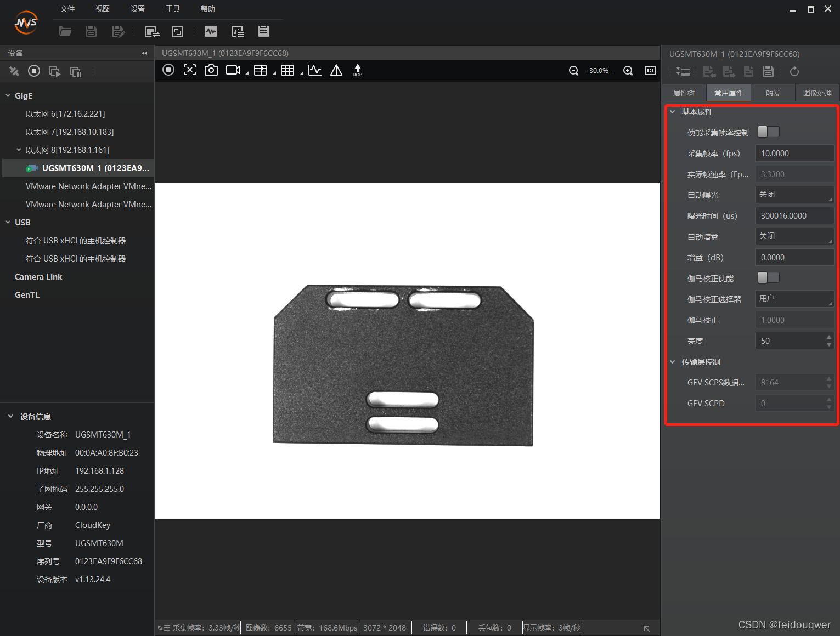Image resolution: width=840 pixels, height=636 pixels.
Task: Click the grid overlay icon
Action: tap(287, 70)
